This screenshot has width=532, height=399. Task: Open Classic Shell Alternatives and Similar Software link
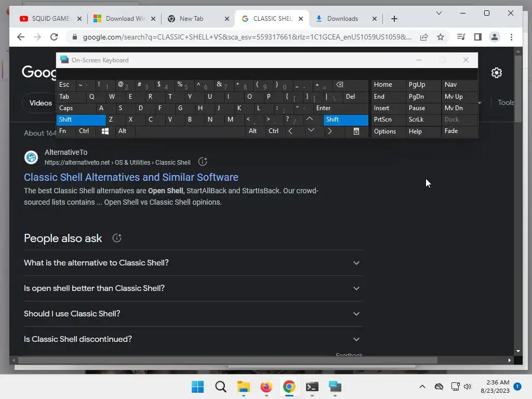coord(131,177)
